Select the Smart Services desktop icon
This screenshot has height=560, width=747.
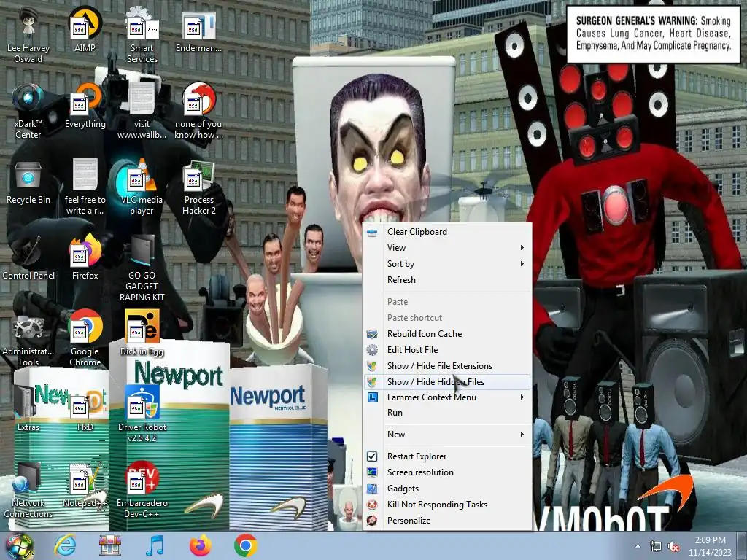pyautogui.click(x=142, y=36)
